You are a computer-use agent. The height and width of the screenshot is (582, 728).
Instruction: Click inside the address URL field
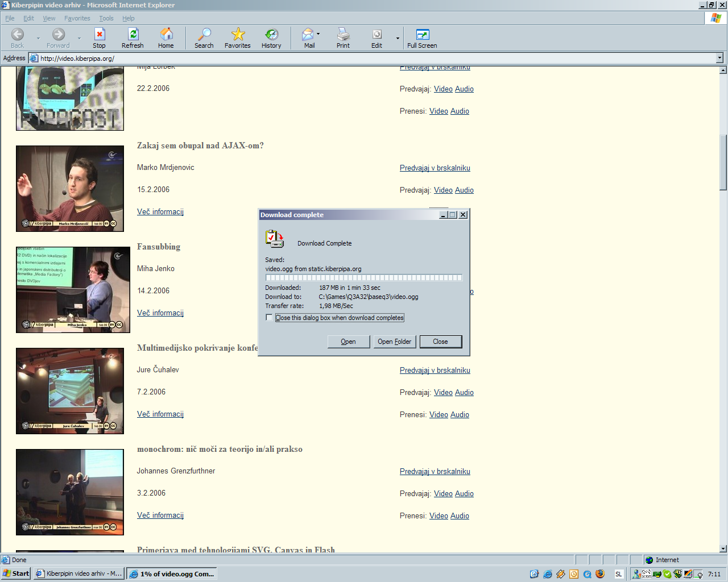tap(375, 58)
